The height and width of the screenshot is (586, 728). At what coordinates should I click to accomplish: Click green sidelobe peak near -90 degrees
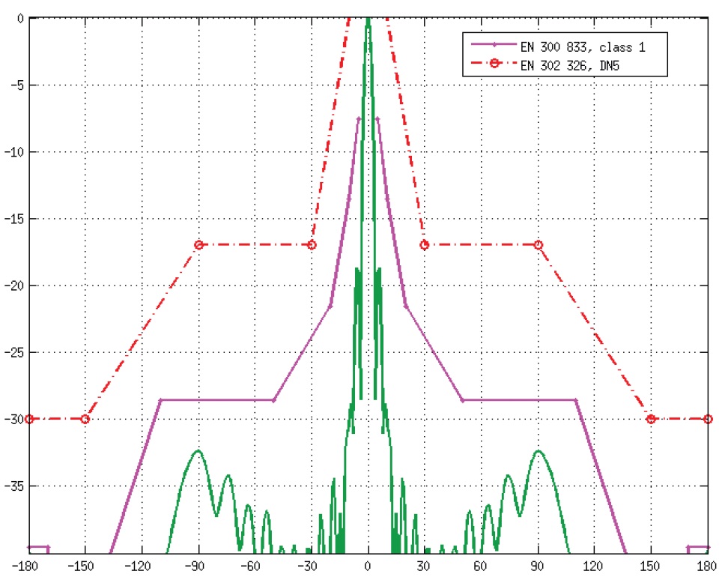tap(198, 451)
